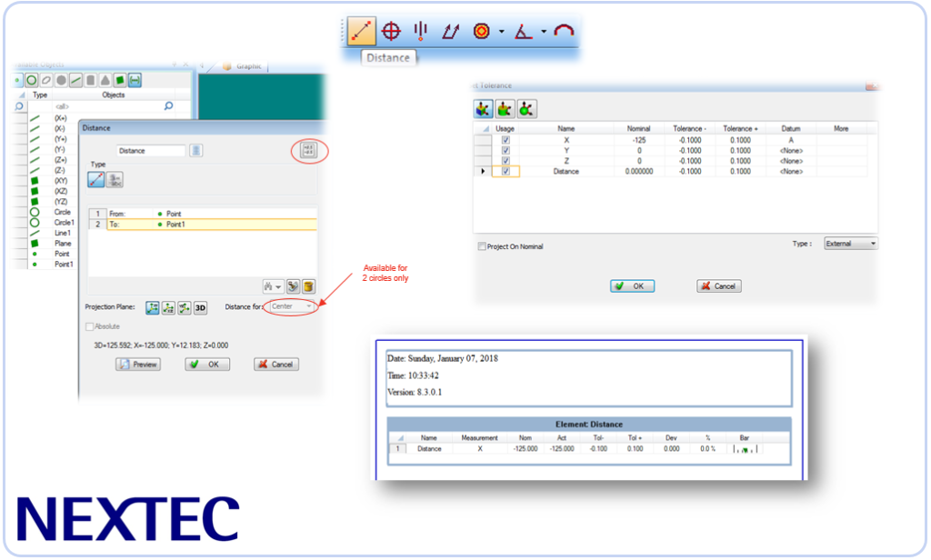
Task: Filter objects by cone type icon
Action: [x=105, y=80]
